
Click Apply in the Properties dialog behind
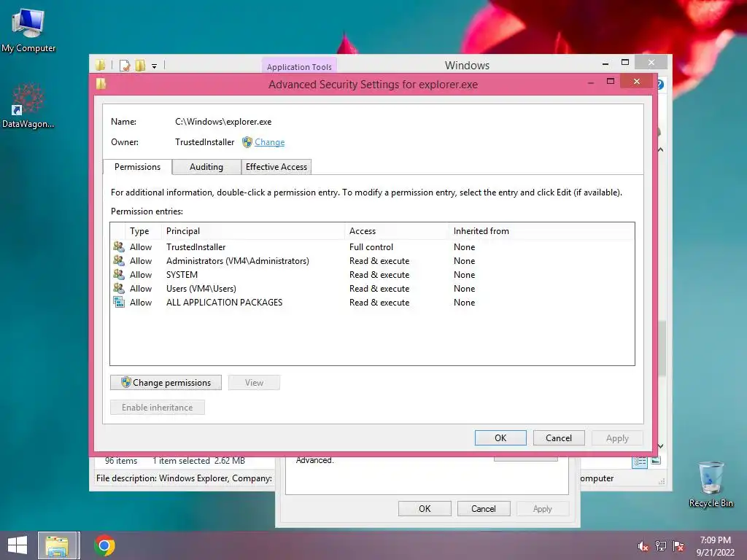[x=543, y=508]
